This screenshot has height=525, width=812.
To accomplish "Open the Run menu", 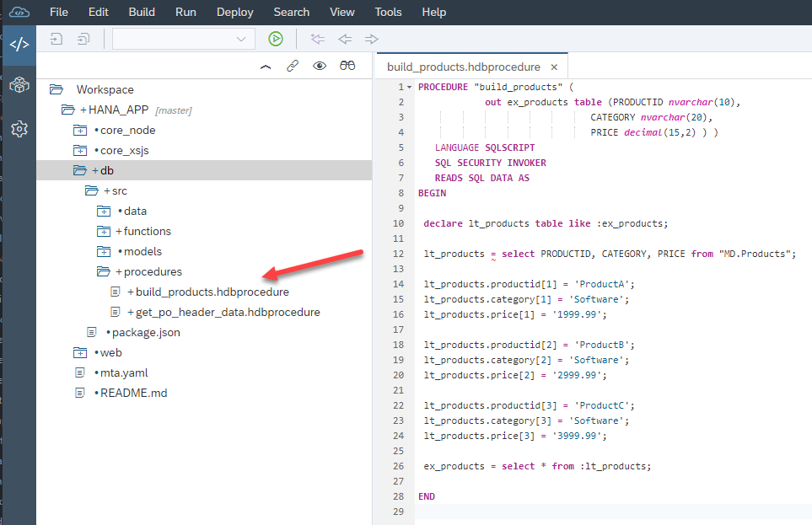I will click(186, 12).
